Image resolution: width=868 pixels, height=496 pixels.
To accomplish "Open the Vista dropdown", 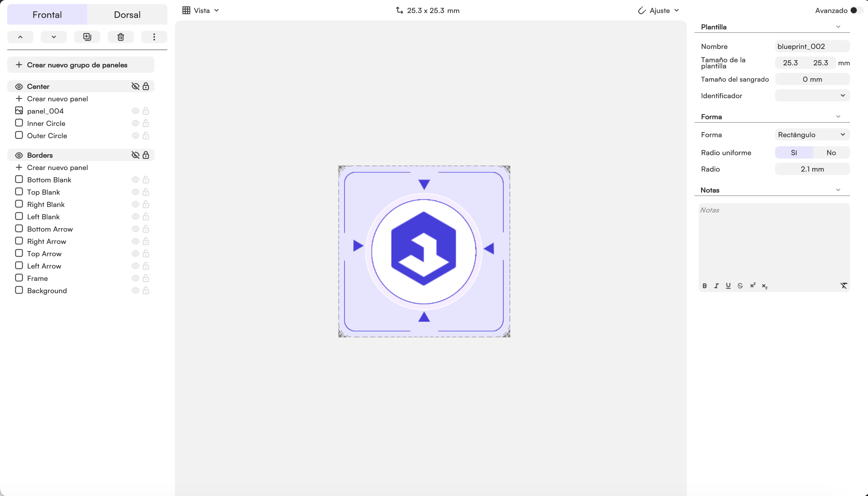I will click(x=201, y=10).
